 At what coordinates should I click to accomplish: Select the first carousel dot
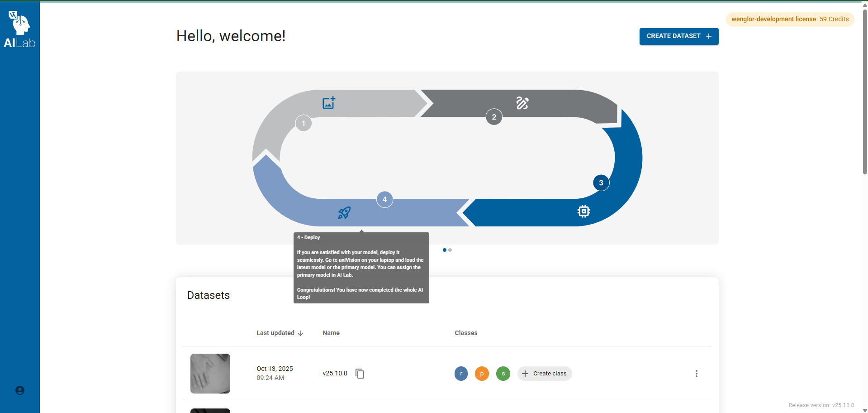click(x=445, y=250)
